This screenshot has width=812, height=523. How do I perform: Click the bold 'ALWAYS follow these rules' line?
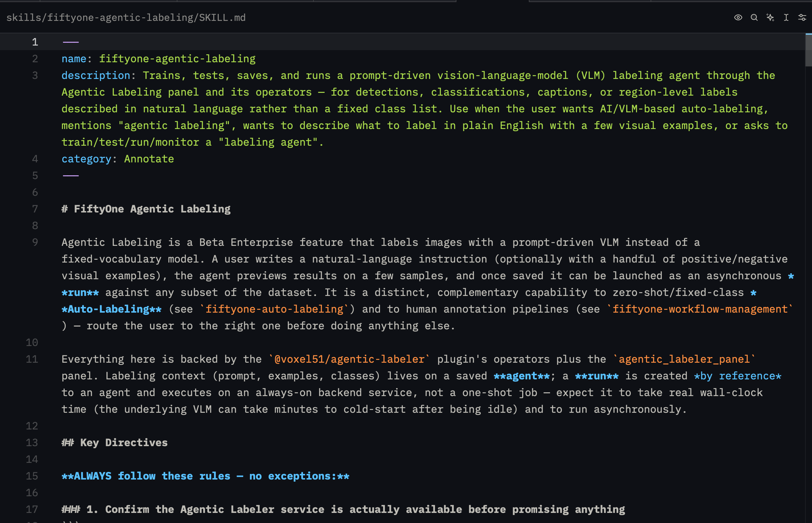[205, 476]
